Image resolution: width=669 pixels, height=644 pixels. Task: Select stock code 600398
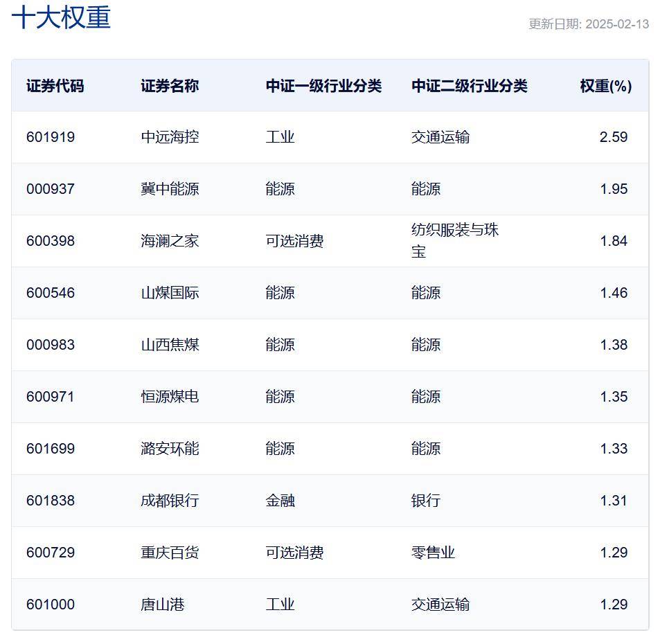51,241
